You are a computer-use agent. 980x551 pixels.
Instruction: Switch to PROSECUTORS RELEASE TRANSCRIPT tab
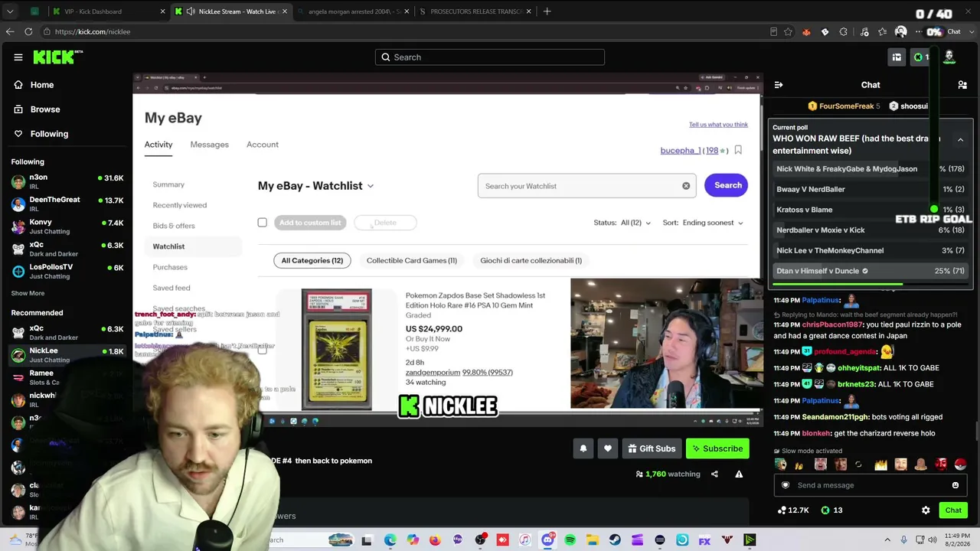474,11
